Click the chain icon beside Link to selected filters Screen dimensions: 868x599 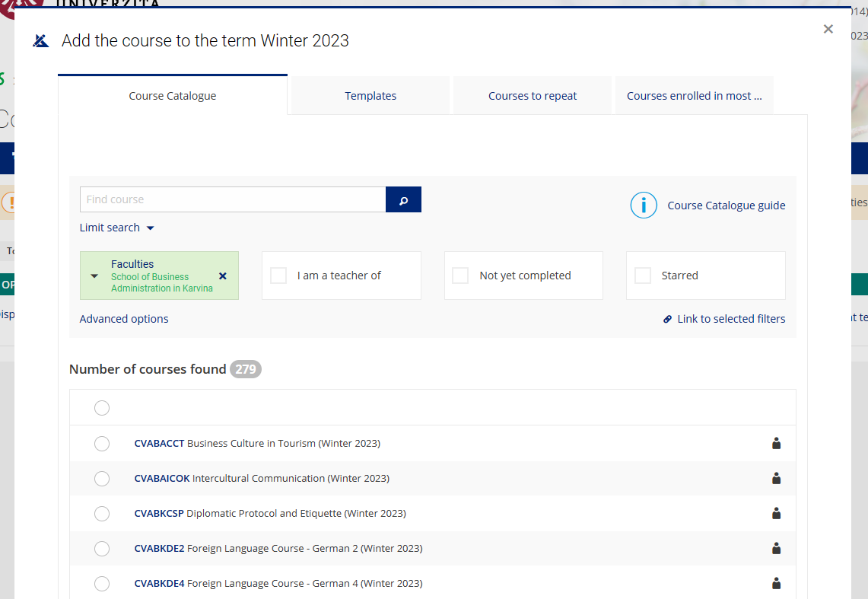point(668,319)
